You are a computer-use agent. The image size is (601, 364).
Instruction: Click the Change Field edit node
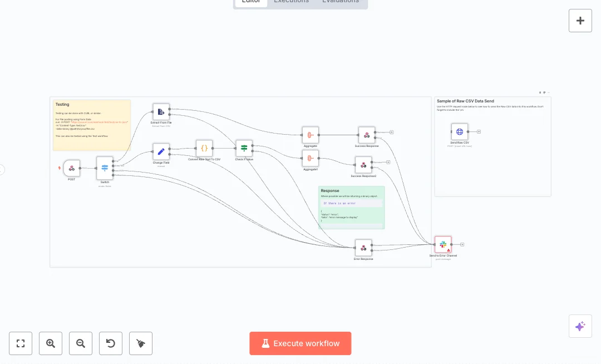(x=161, y=151)
